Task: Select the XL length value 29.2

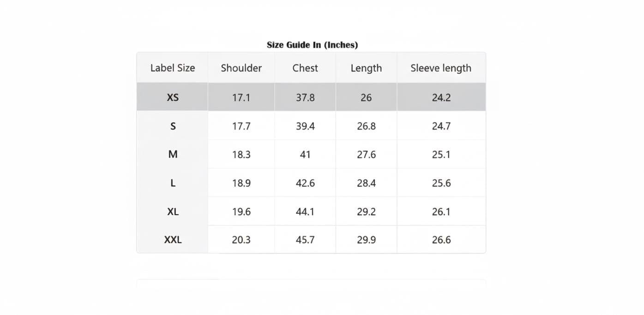Action: (366, 212)
